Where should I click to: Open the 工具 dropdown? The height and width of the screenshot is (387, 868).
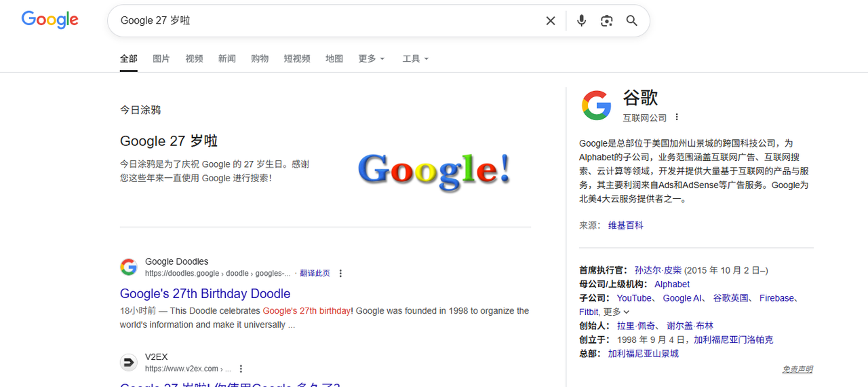coord(416,58)
